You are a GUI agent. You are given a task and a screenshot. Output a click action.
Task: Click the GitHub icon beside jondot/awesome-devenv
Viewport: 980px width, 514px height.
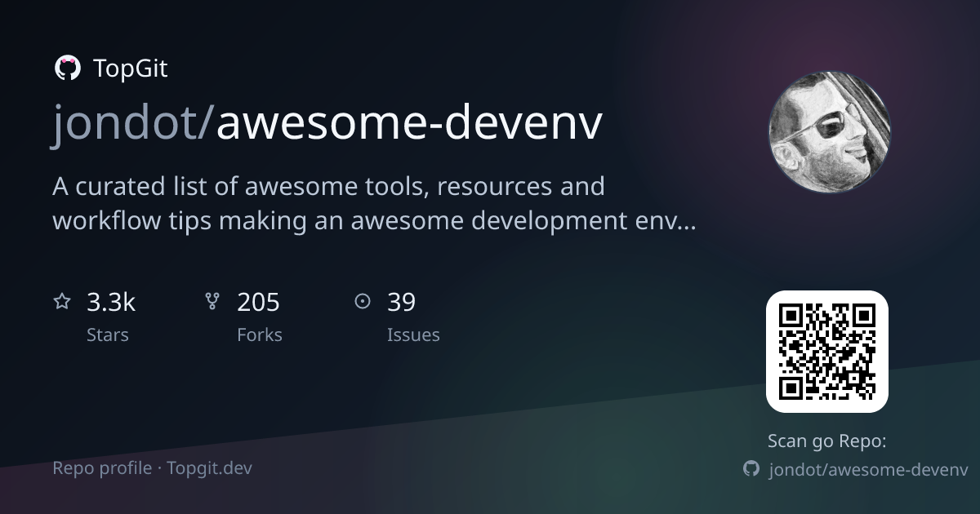(x=751, y=469)
